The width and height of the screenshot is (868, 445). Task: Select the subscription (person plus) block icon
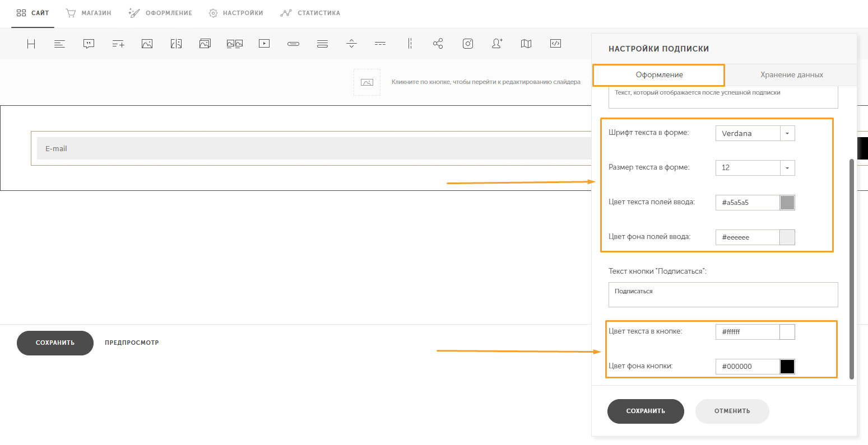(497, 44)
